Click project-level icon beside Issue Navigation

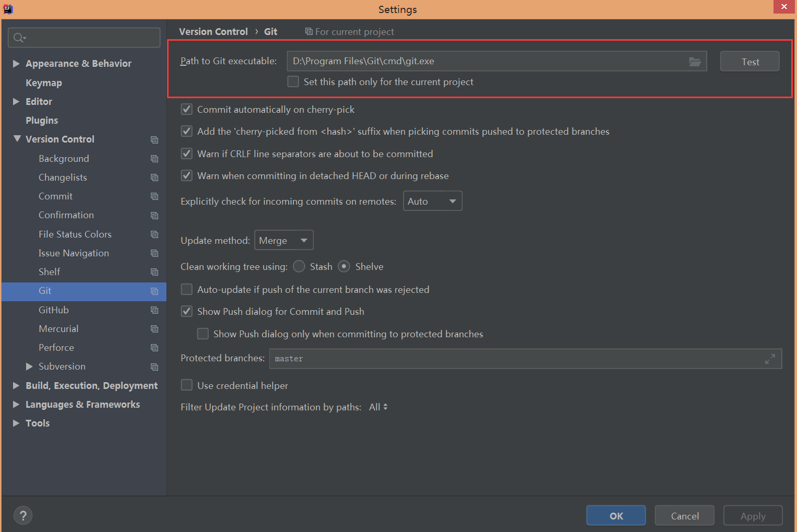pos(154,253)
